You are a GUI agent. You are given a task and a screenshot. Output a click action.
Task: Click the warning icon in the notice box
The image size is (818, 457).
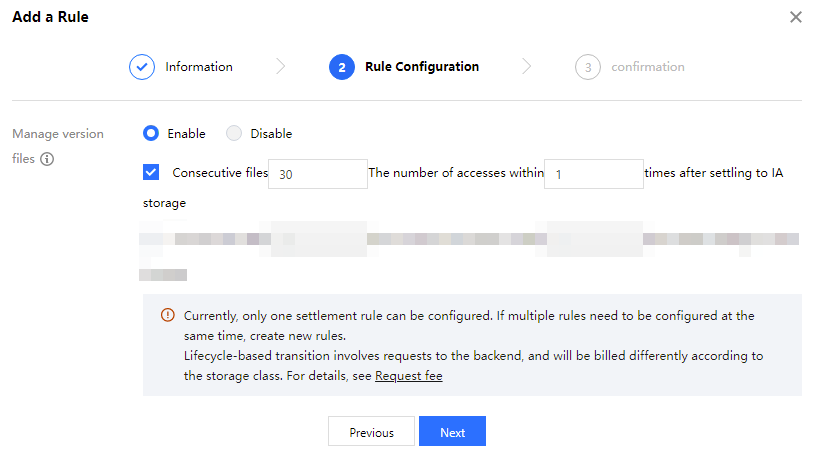[x=167, y=315]
